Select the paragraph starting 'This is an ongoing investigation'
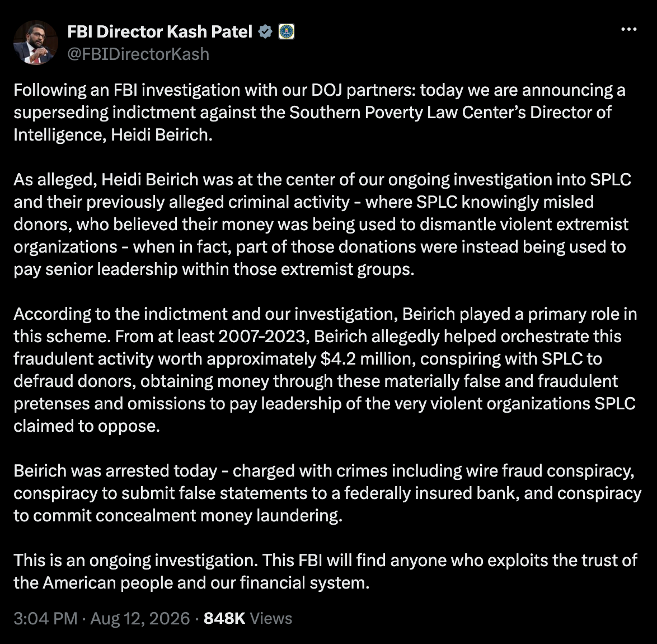Image resolution: width=657 pixels, height=644 pixels. (325, 571)
